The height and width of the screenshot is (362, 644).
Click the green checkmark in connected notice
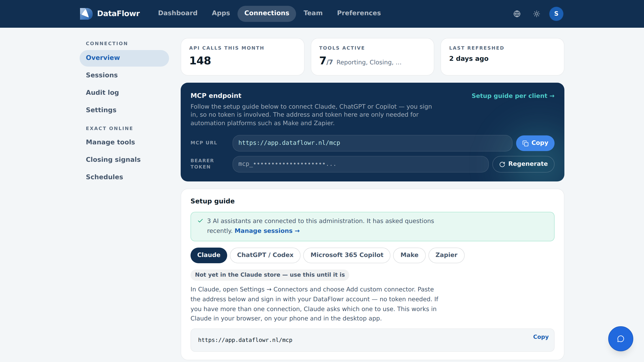(x=200, y=221)
